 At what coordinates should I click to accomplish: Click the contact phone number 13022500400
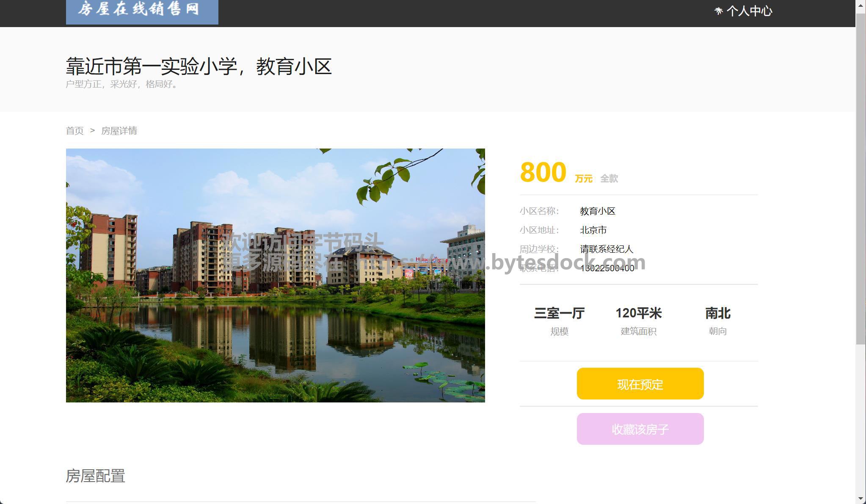(607, 268)
